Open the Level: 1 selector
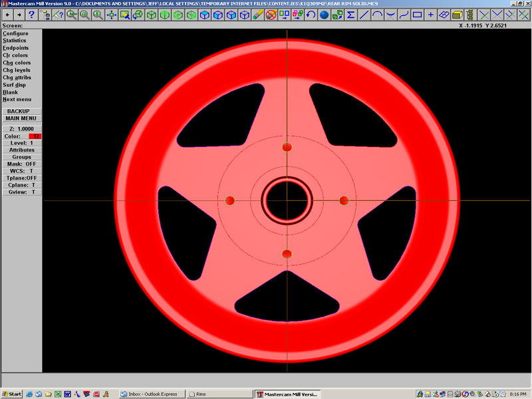 [x=22, y=143]
